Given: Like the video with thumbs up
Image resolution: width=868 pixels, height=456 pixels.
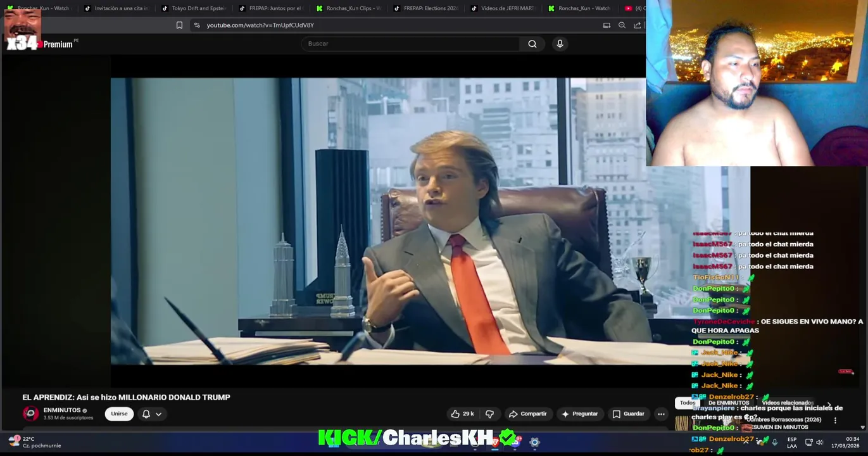Looking at the screenshot, I should [462, 414].
